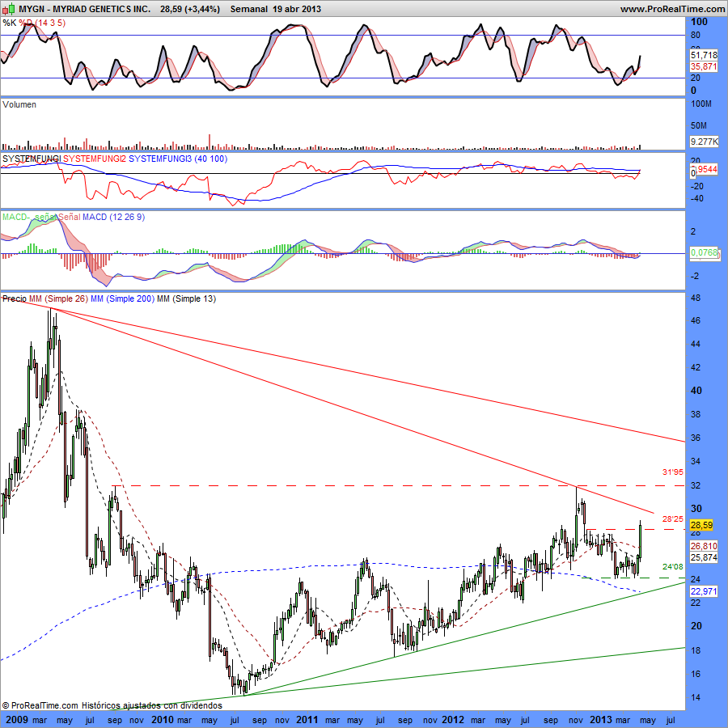Click the stochastic value 35,871
Viewport: 728px width, 728px height.
point(704,66)
